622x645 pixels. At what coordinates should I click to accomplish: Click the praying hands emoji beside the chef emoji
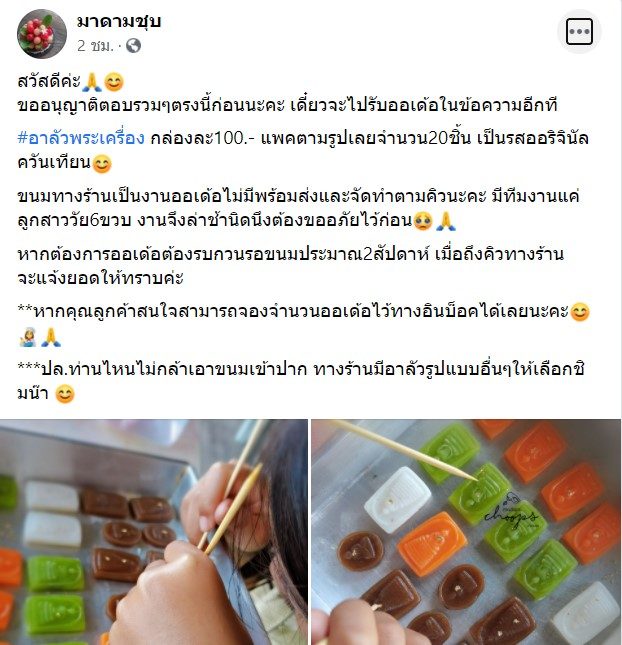coord(51,337)
